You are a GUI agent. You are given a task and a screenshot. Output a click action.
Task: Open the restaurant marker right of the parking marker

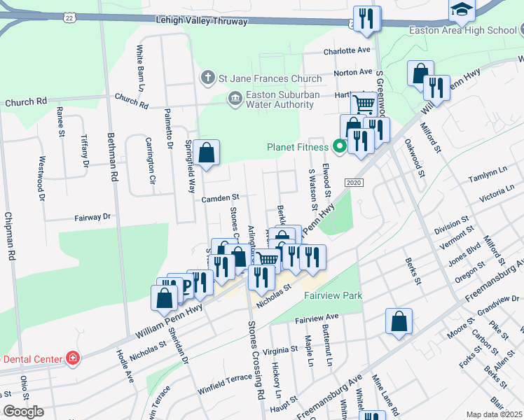202,283
